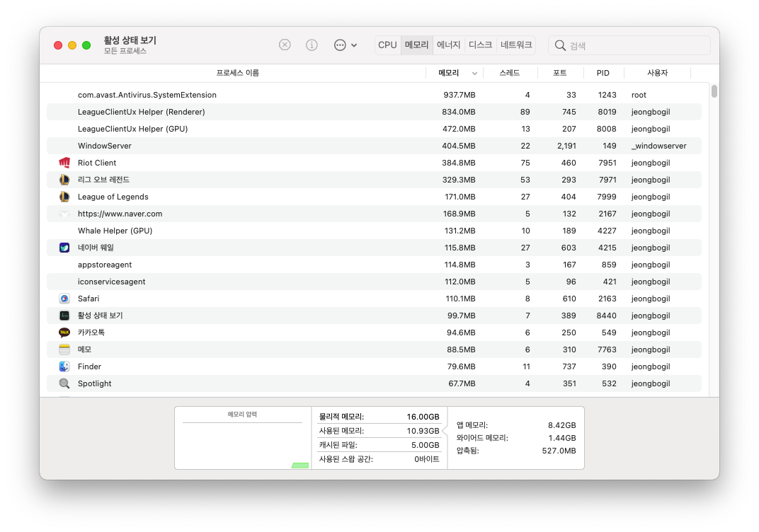Click the League of Legends row icon
This screenshot has height=532, width=759.
point(64,197)
